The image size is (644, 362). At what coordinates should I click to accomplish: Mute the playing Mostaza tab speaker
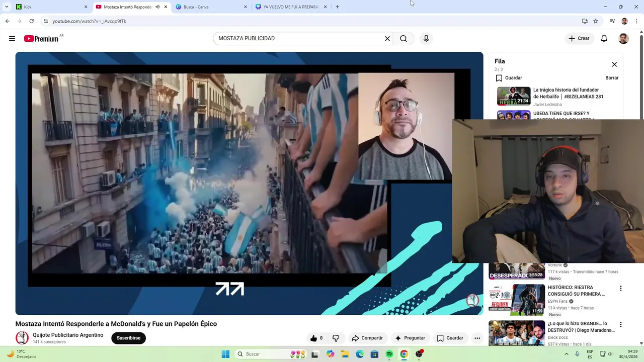pyautogui.click(x=157, y=7)
